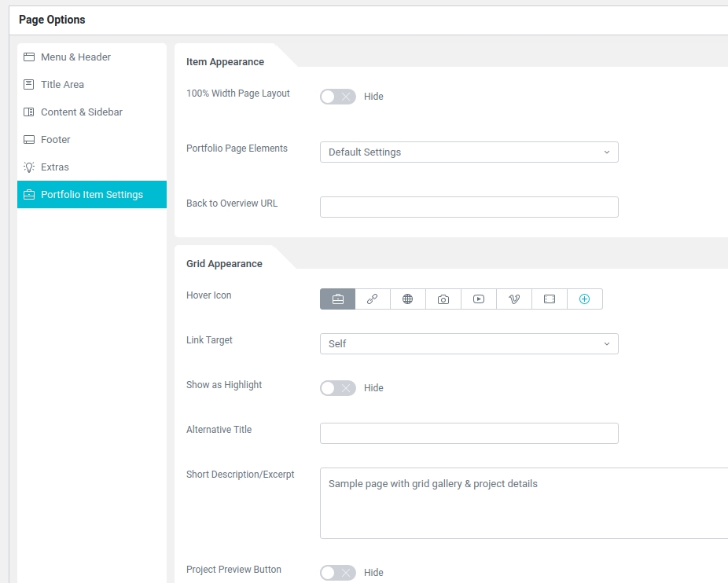Image resolution: width=728 pixels, height=583 pixels.
Task: Click the plus circle custom icon button
Action: tap(584, 299)
